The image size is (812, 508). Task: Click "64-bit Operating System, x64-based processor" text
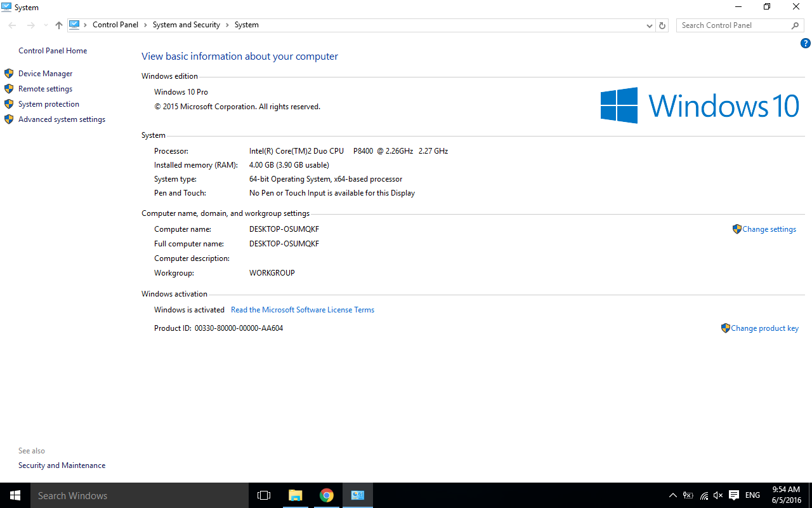[325, 179]
